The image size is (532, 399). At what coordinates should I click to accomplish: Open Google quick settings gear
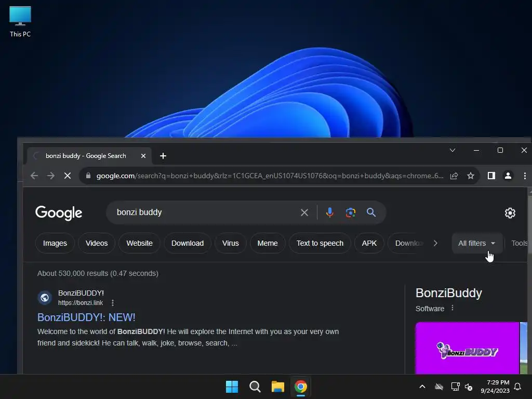[x=510, y=213]
